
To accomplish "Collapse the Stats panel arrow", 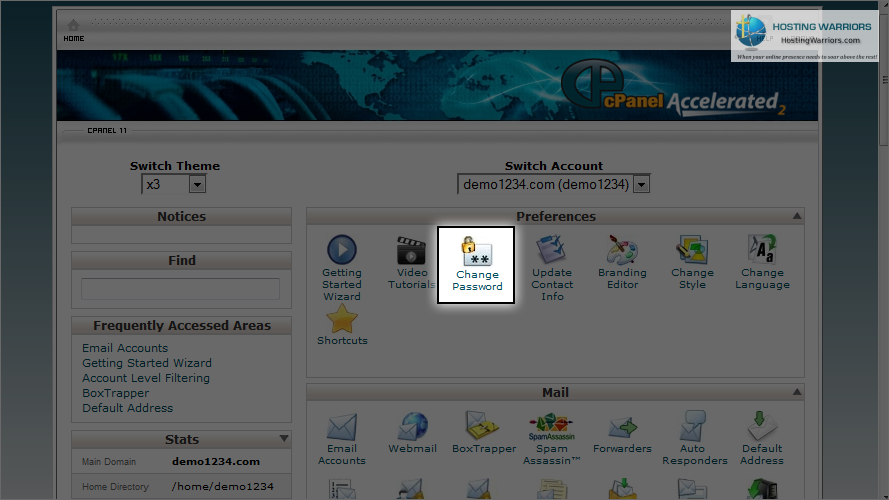I will click(x=283, y=438).
